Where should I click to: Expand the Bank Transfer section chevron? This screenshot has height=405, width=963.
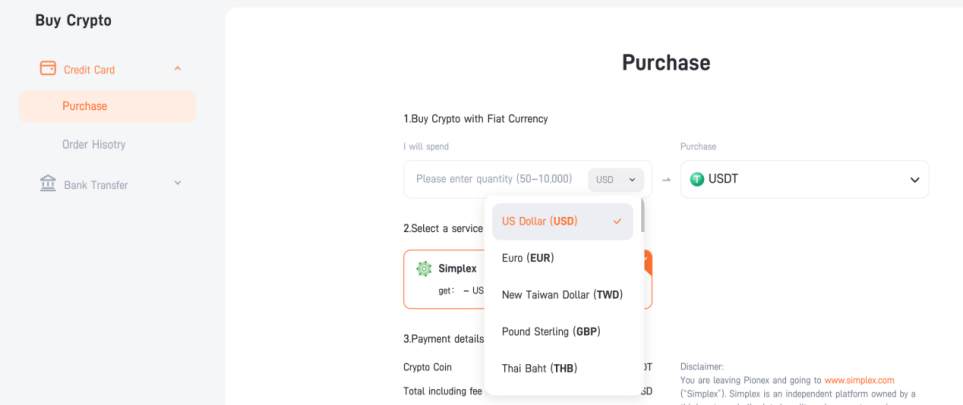click(x=177, y=183)
